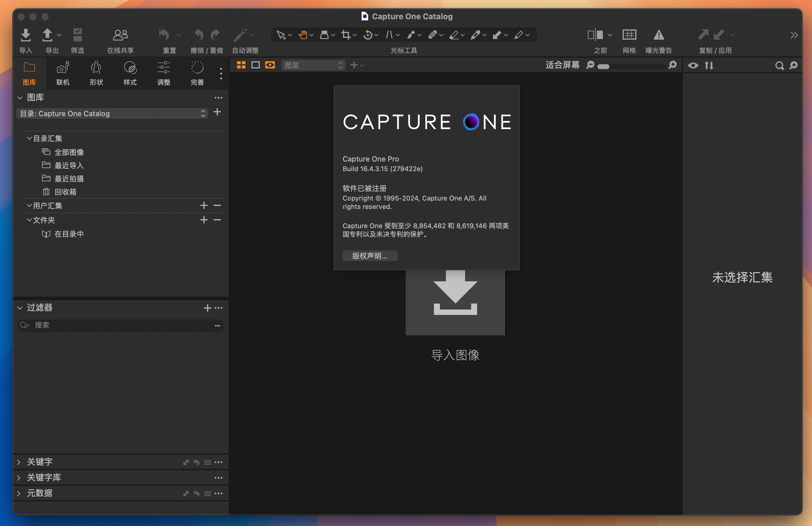
Task: Click the browser search magnifier icon
Action: pyautogui.click(x=779, y=65)
